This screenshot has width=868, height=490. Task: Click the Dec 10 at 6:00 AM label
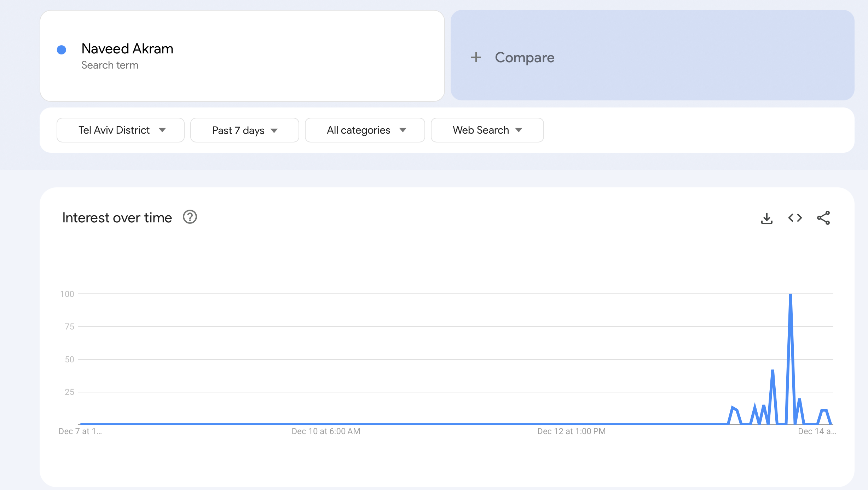coord(326,431)
